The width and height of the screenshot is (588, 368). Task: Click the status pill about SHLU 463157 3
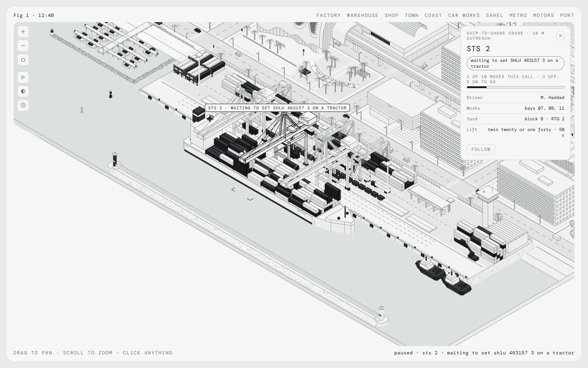click(515, 63)
